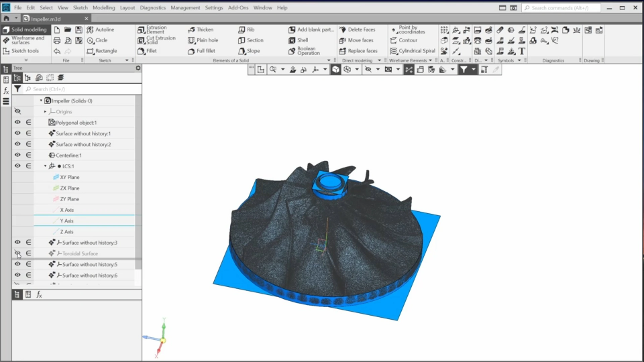Open the Tree panel settings gear
The height and width of the screenshot is (362, 644).
pos(138,68)
